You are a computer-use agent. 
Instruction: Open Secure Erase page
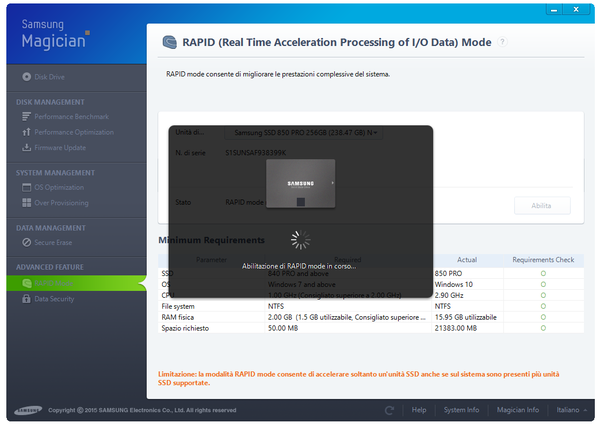click(53, 242)
